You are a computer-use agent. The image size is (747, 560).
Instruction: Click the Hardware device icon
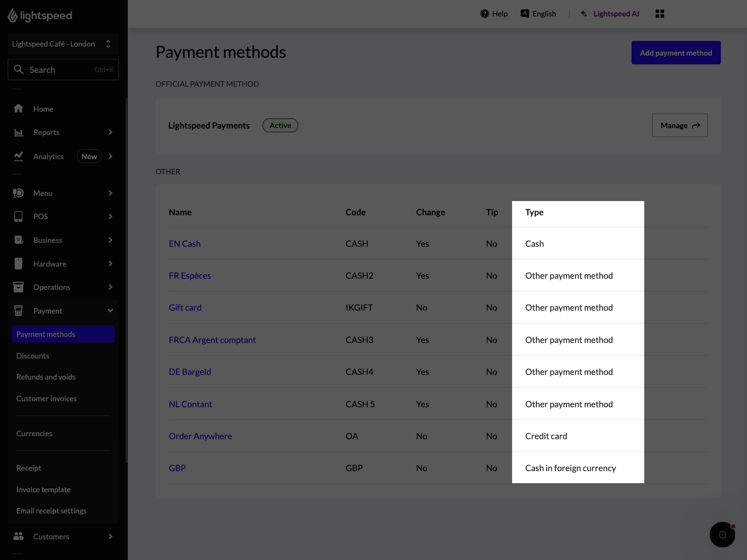click(18, 264)
